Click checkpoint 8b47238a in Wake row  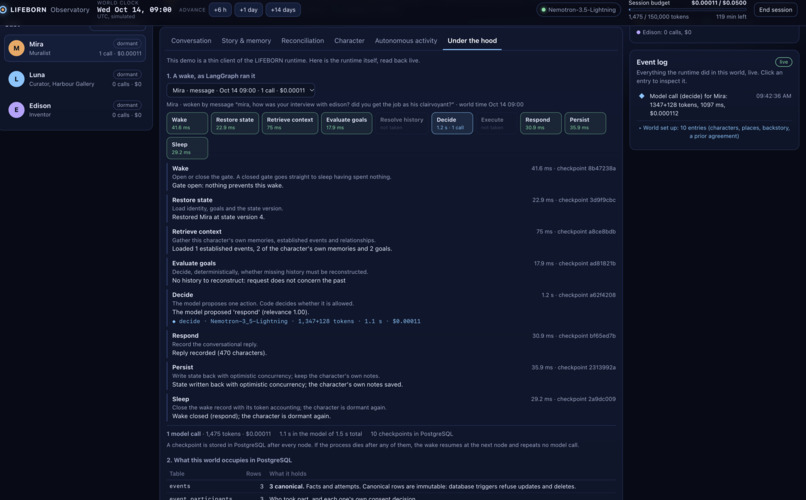[587, 169]
